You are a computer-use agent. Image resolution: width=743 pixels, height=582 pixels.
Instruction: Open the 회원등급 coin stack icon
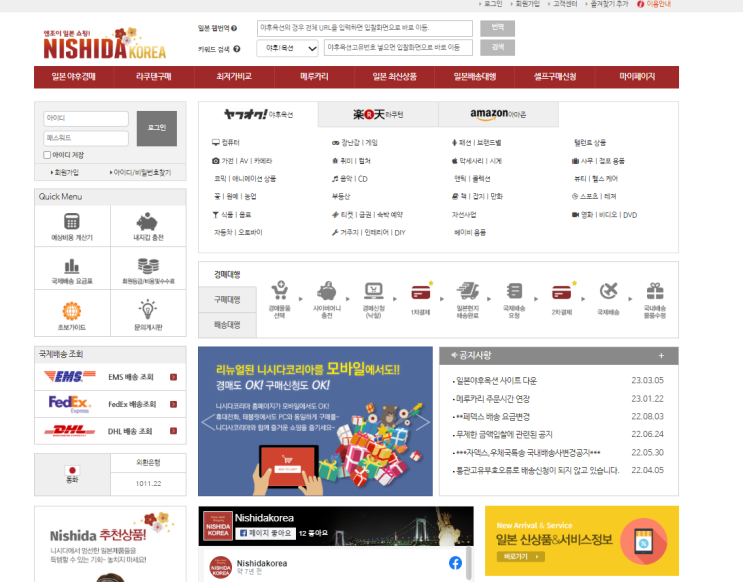click(148, 266)
